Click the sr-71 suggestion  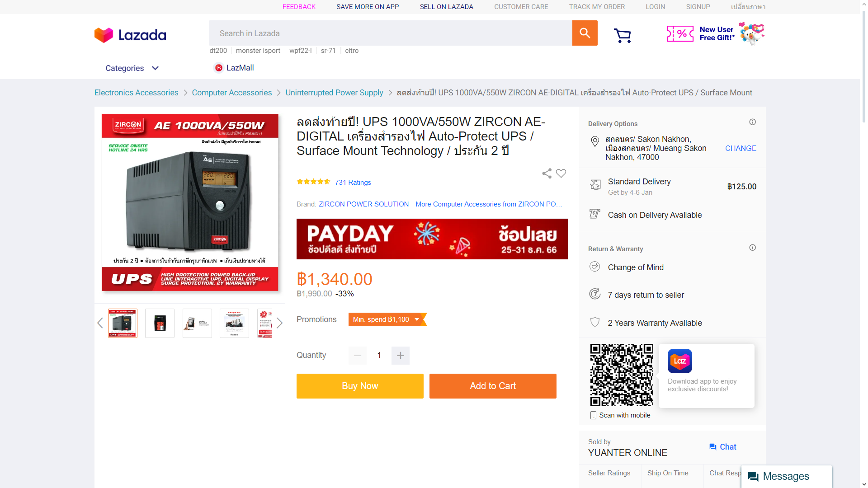(328, 51)
